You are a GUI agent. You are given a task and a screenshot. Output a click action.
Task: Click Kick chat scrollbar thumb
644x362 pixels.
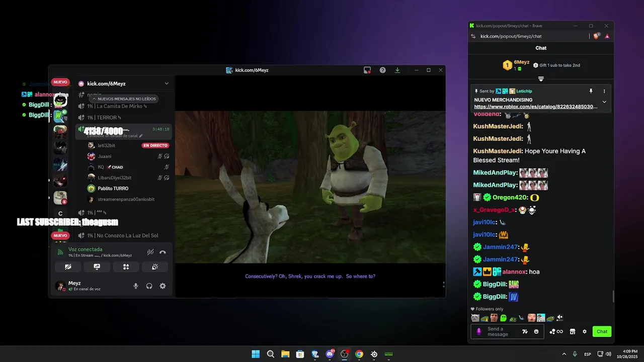[612, 296]
